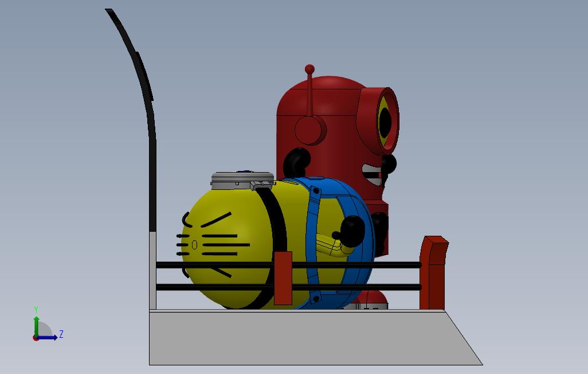The height and width of the screenshot is (374, 588).
Task: Pick the lower button on the blue strap
Action: tap(315, 299)
